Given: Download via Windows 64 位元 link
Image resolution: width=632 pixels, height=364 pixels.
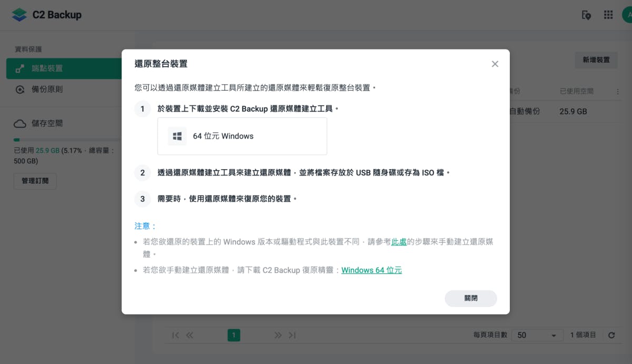Looking at the screenshot, I should [371, 270].
